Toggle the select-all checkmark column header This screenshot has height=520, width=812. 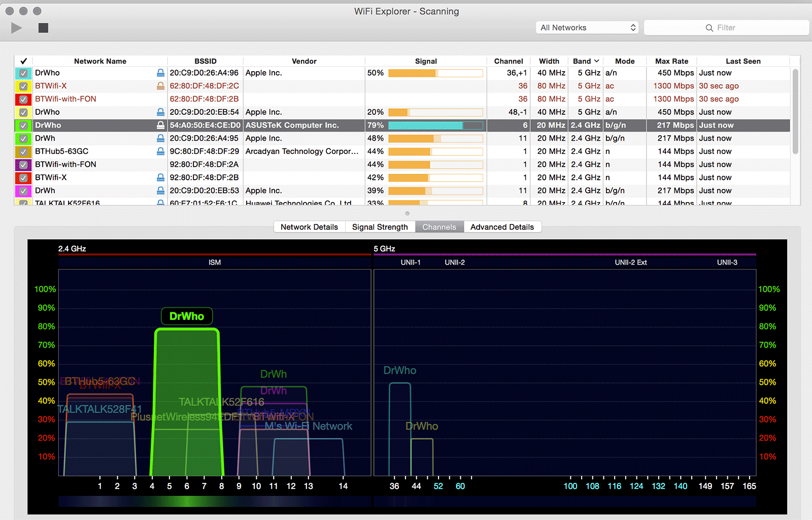click(23, 61)
